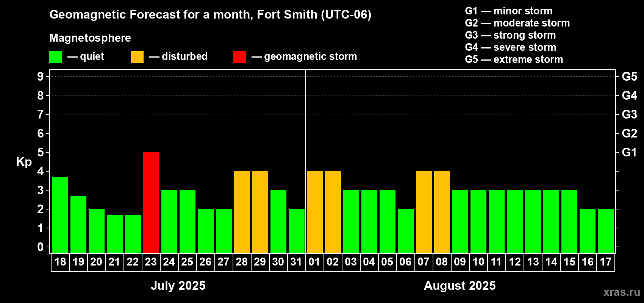644x303 pixels.
Task: Click the green bar for August 17
Action: (606, 231)
